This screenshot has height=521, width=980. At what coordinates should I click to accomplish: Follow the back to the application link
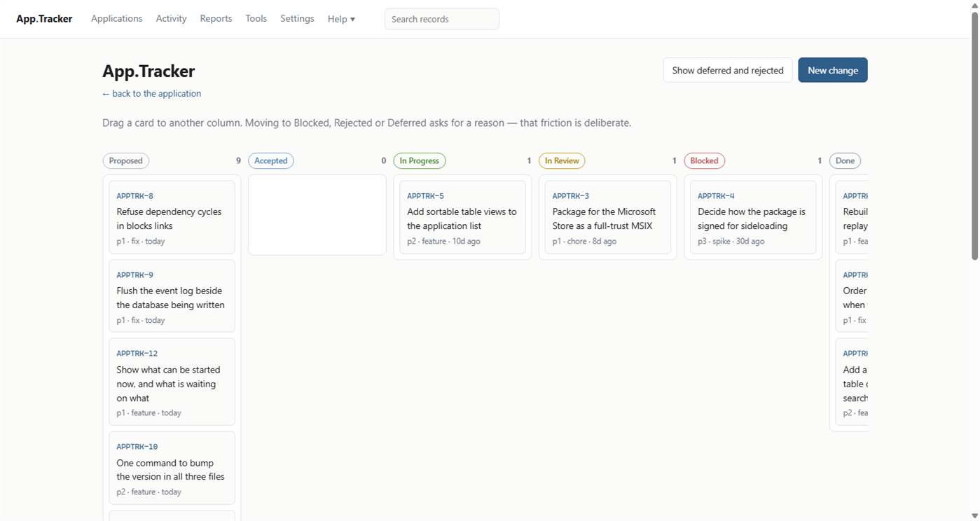151,93
